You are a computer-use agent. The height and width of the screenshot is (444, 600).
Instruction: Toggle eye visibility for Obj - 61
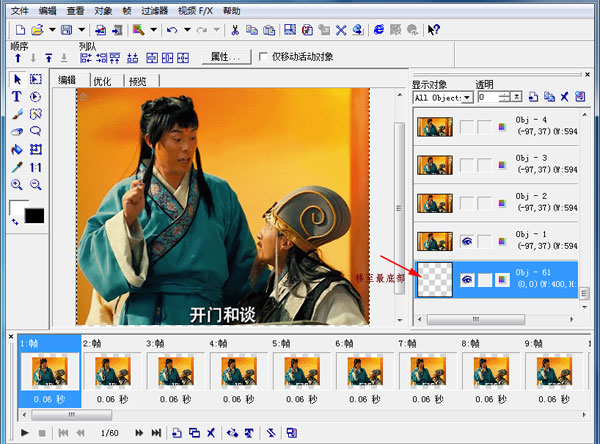[x=467, y=280]
